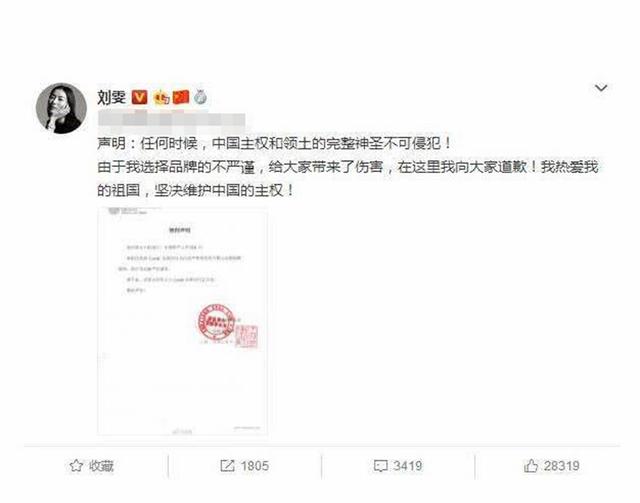Click the crown membership badge icon
The image size is (640, 503).
coord(161,98)
